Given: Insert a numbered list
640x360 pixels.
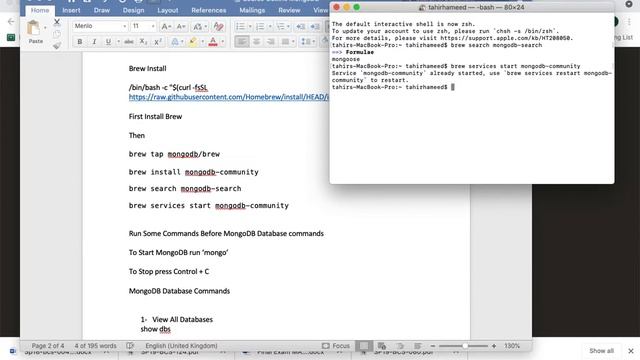Looking at the screenshot, I should (260, 27).
